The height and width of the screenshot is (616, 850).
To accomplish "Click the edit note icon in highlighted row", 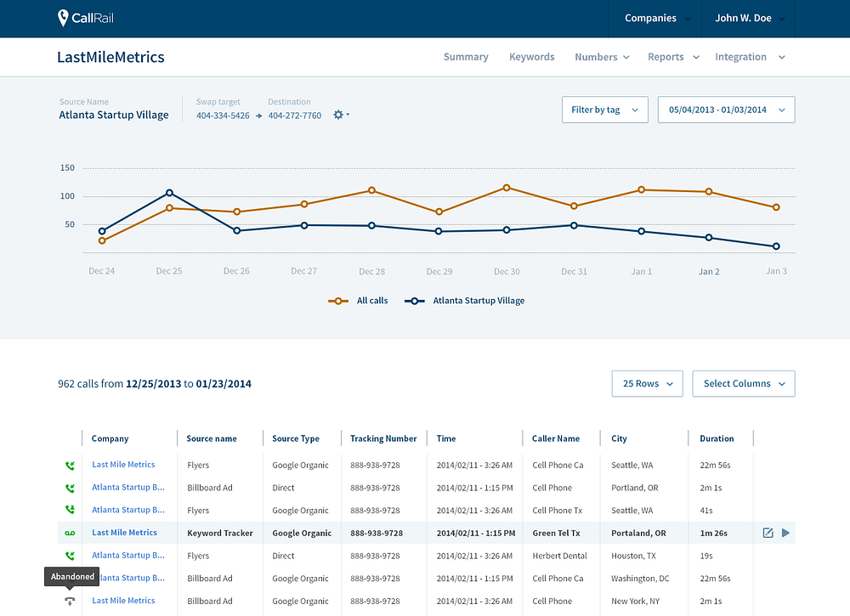I will point(768,533).
